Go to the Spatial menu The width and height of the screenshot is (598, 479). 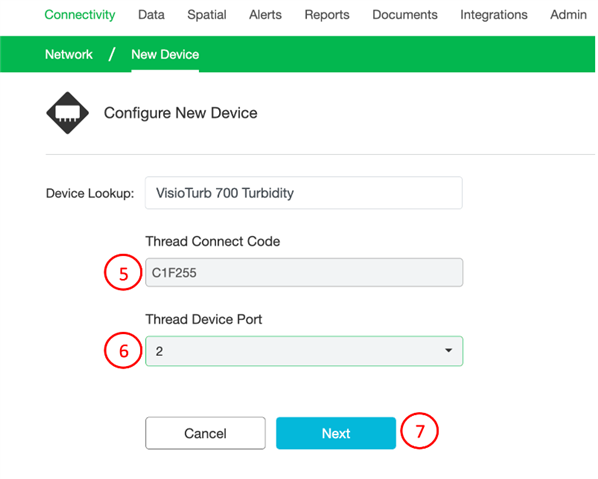[x=207, y=14]
